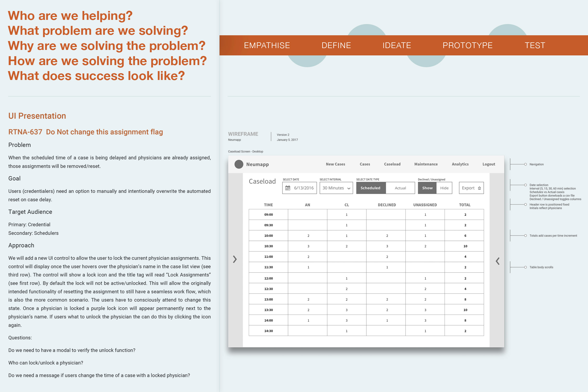The height and width of the screenshot is (392, 588).
Task: Select the PROTOTYPE stage in orange banner
Action: (x=467, y=45)
